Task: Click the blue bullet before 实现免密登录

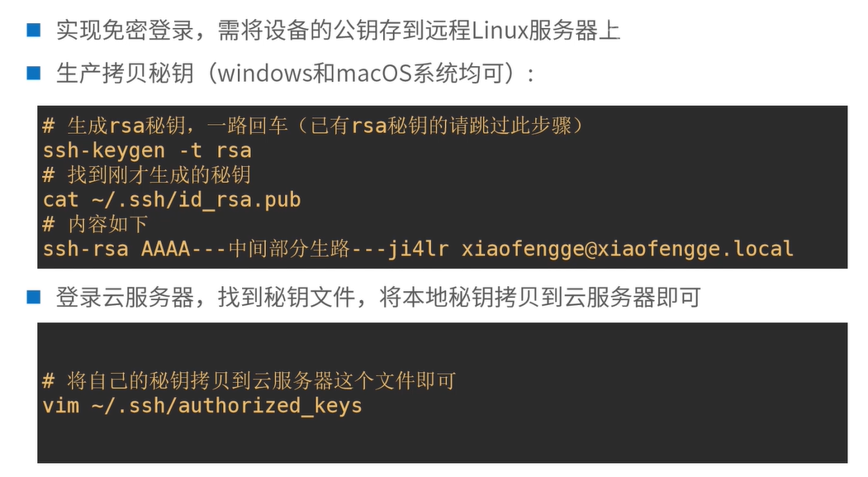Action: pos(33,31)
